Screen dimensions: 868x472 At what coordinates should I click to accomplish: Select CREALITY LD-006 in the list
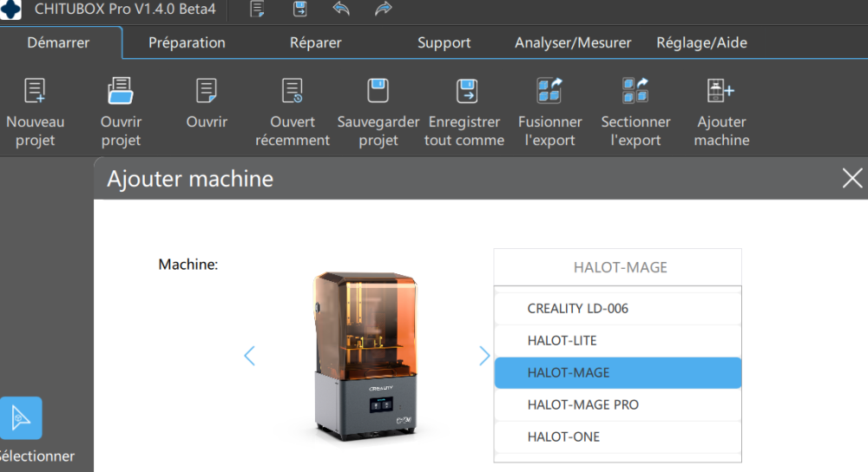point(618,308)
